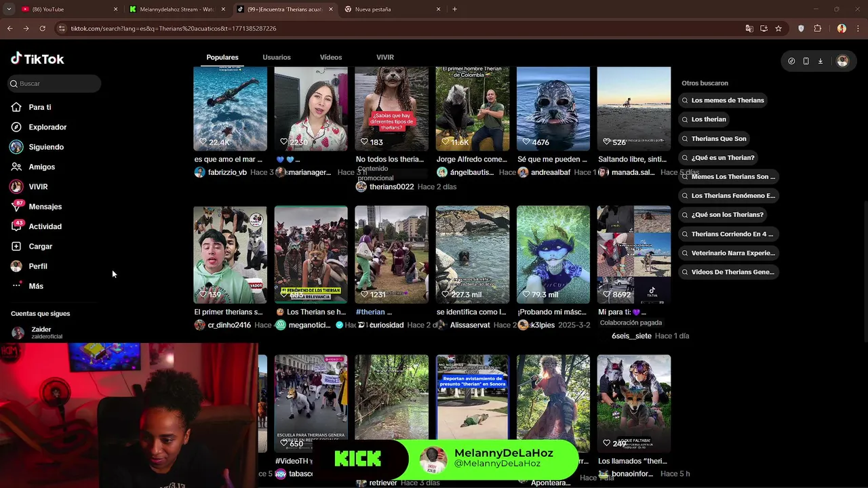Screen dimensions: 868x488
Task: Click the shield extension icon in Chrome
Action: point(801,28)
